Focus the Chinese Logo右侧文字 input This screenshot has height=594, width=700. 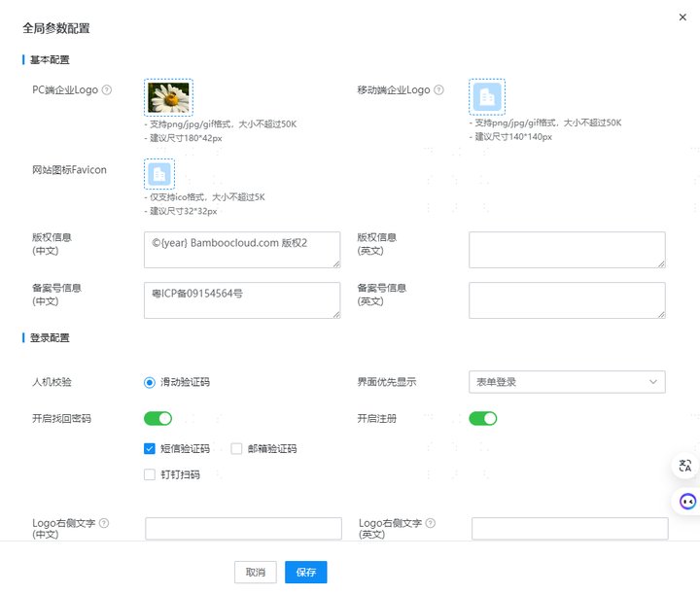click(243, 529)
